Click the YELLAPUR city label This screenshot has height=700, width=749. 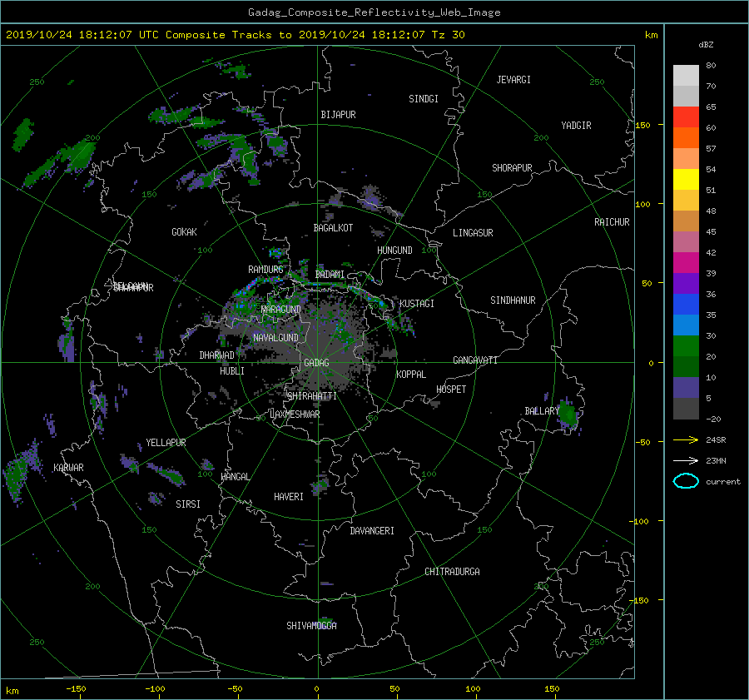pos(166,443)
